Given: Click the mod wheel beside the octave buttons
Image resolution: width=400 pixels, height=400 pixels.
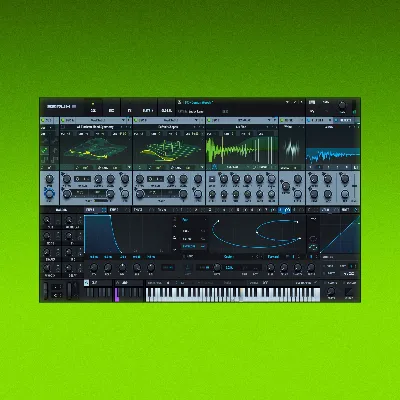Looking at the screenshot, I should click(x=70, y=291).
